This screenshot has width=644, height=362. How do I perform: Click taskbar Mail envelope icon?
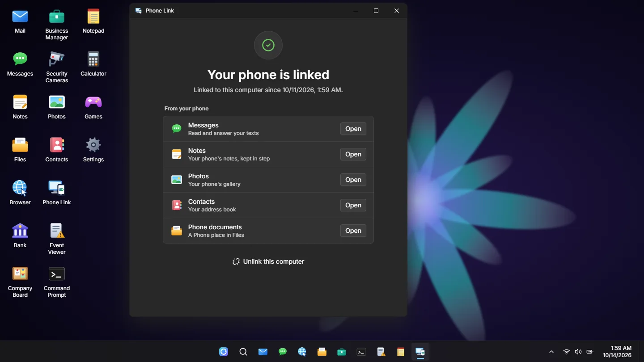coord(263,352)
